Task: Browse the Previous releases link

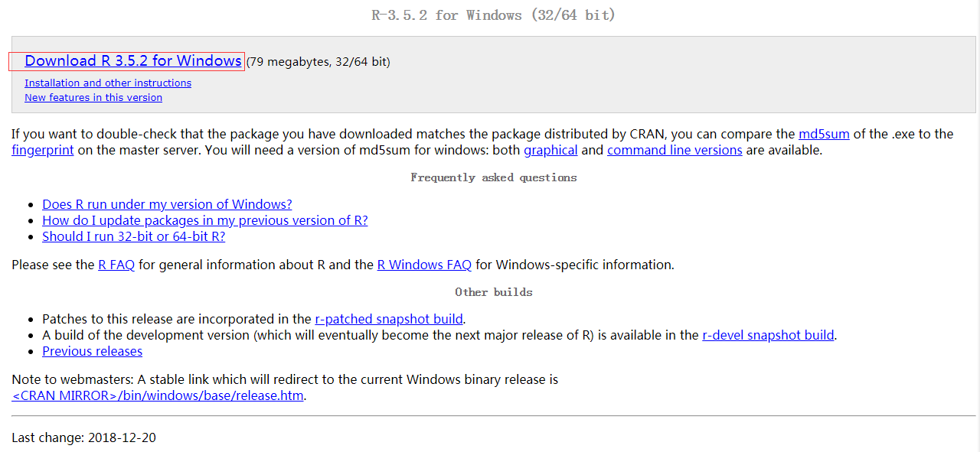Action: (92, 351)
